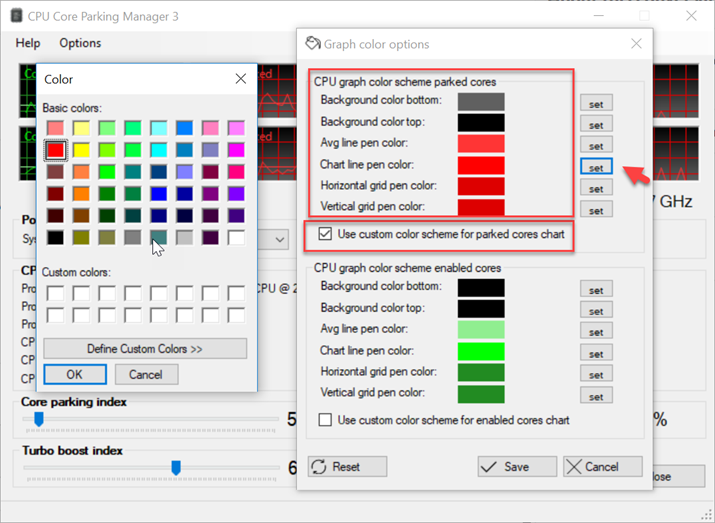Open the power plan dropdown in main window
This screenshot has width=715, height=523.
click(x=280, y=239)
